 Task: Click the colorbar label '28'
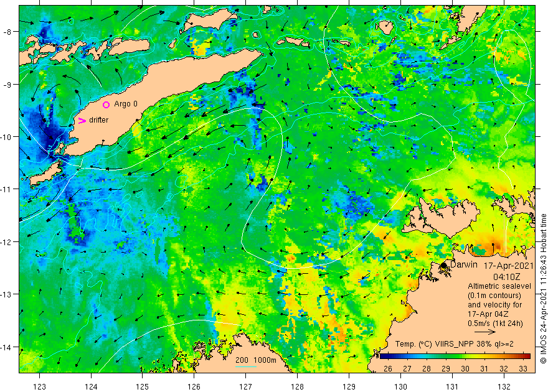[426, 368]
